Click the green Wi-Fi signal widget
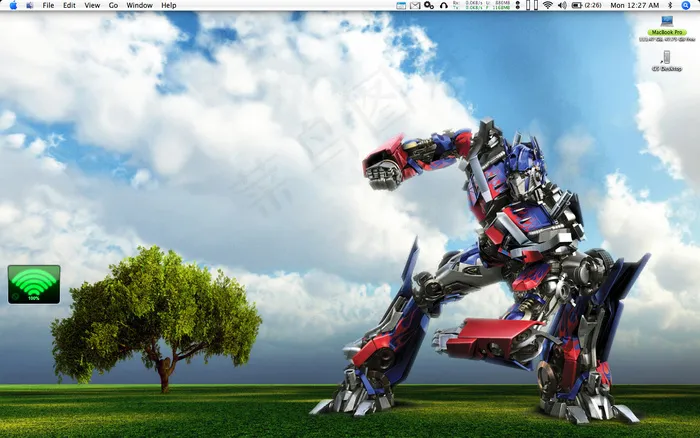The height and width of the screenshot is (438, 700). pos(34,284)
